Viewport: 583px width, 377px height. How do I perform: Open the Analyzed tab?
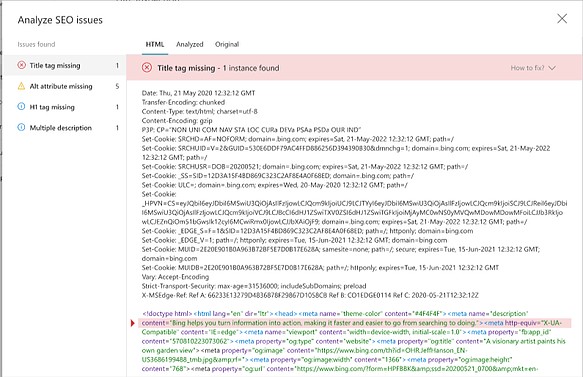click(190, 44)
